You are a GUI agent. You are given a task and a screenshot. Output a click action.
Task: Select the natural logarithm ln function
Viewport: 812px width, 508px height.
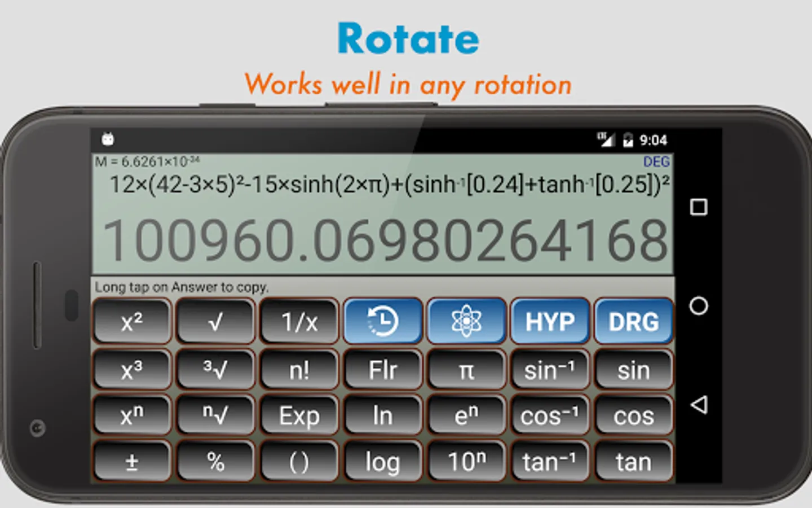tap(383, 415)
